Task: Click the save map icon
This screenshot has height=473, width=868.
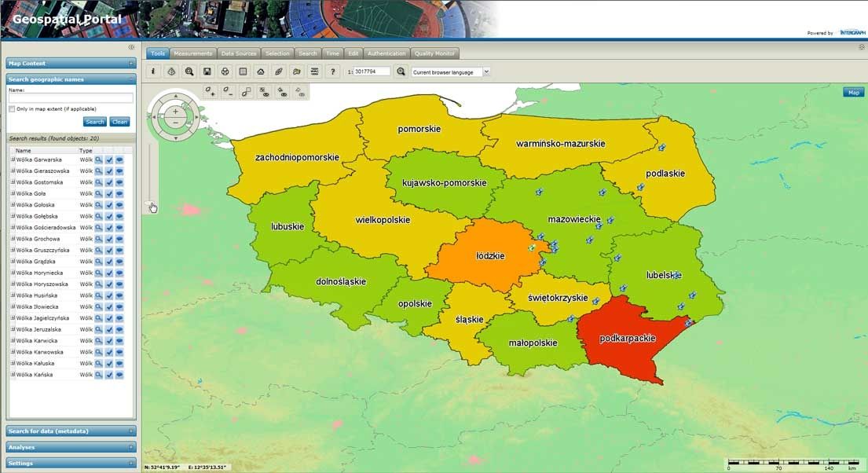Action: [207, 71]
